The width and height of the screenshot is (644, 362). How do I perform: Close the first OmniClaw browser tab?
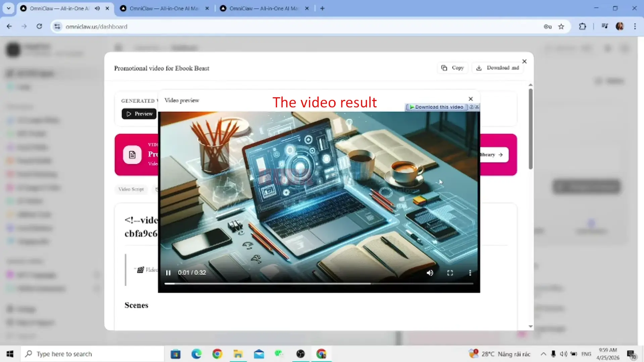coord(107,8)
